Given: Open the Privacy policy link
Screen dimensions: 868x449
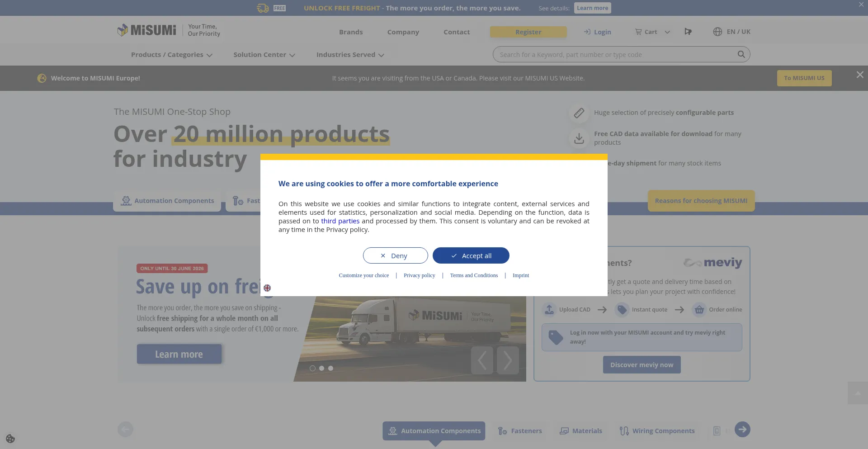Looking at the screenshot, I should point(420,275).
